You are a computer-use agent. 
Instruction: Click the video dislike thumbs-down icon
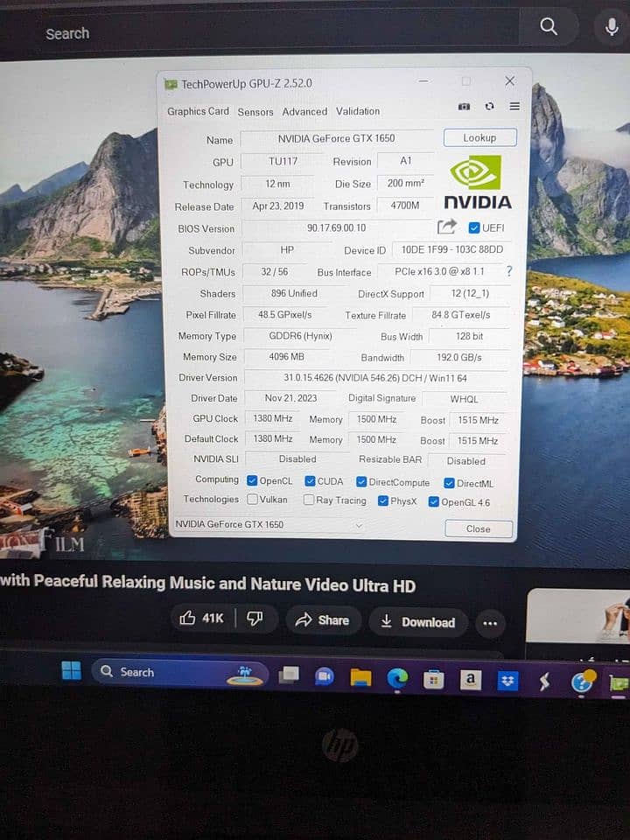(255, 619)
